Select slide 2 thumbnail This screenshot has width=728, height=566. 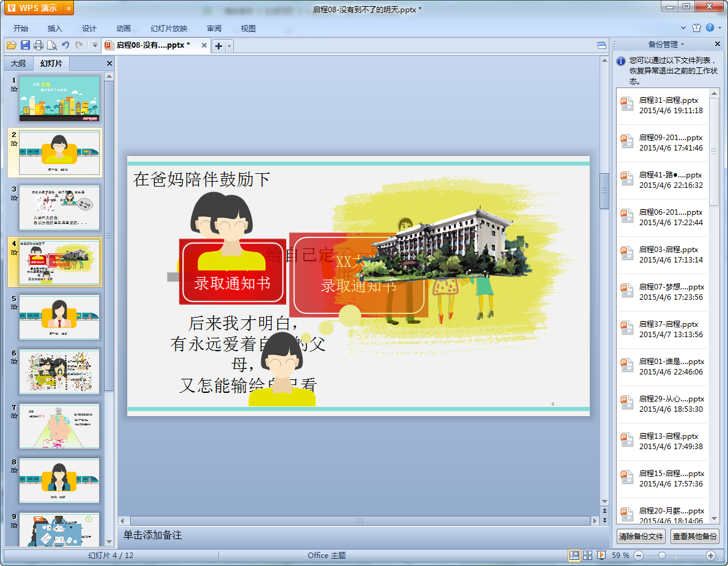point(59,153)
